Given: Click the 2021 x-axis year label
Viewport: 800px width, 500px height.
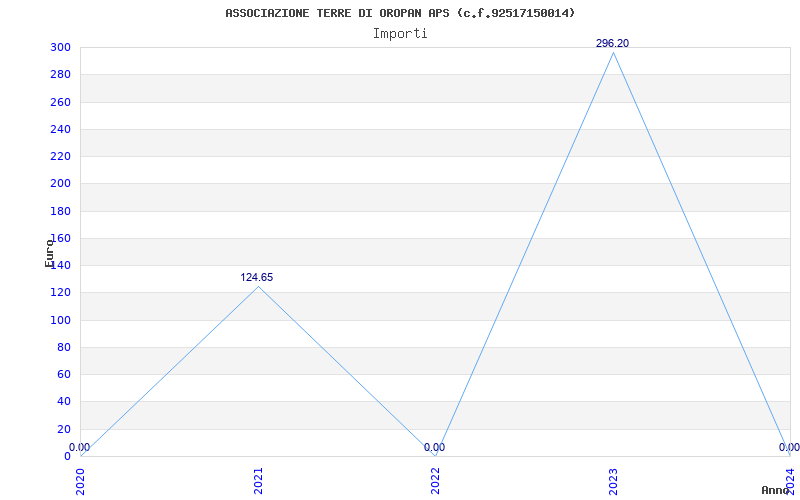Looking at the screenshot, I should 258,481.
